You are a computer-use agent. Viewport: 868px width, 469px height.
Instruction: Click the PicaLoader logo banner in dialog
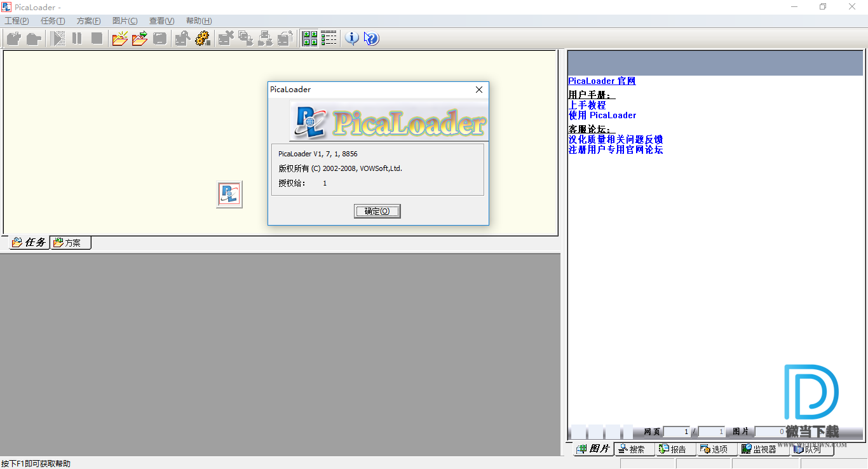point(389,121)
